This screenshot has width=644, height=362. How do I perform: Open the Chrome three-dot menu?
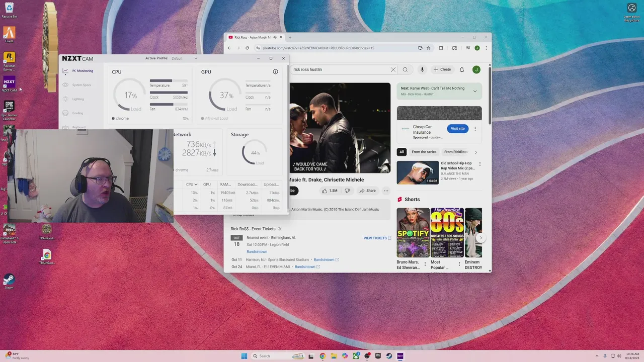[486, 48]
